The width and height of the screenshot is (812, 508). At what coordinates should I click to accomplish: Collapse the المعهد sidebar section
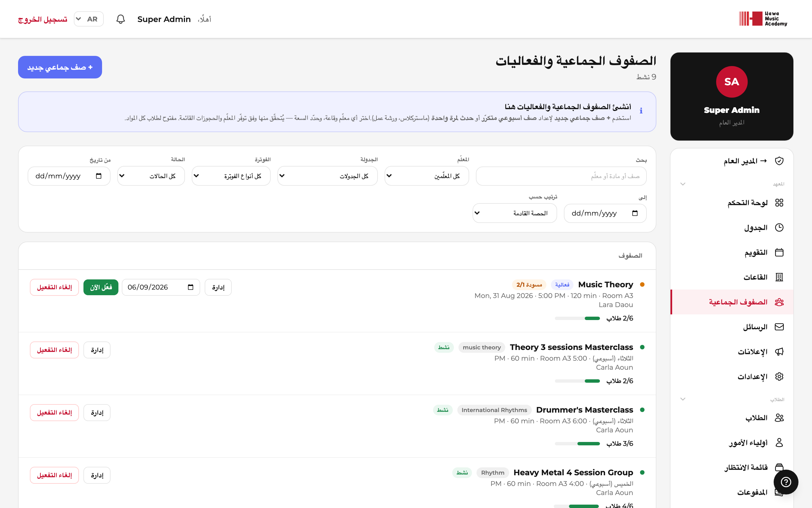(x=683, y=184)
